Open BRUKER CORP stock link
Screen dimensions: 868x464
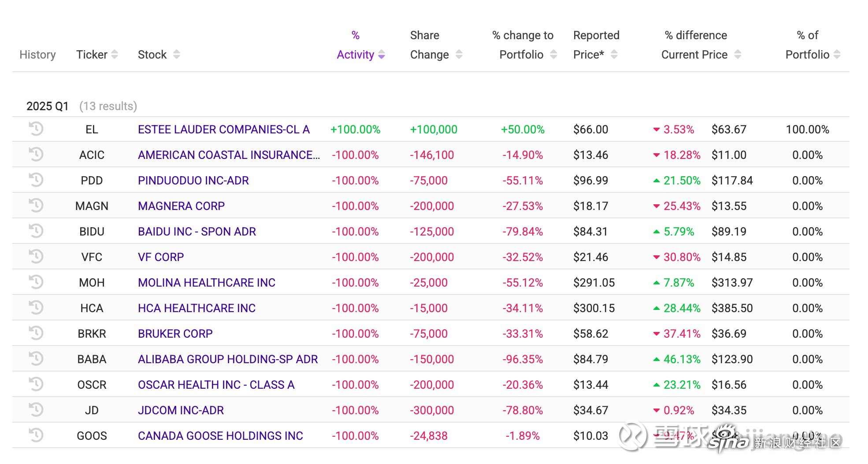point(175,334)
